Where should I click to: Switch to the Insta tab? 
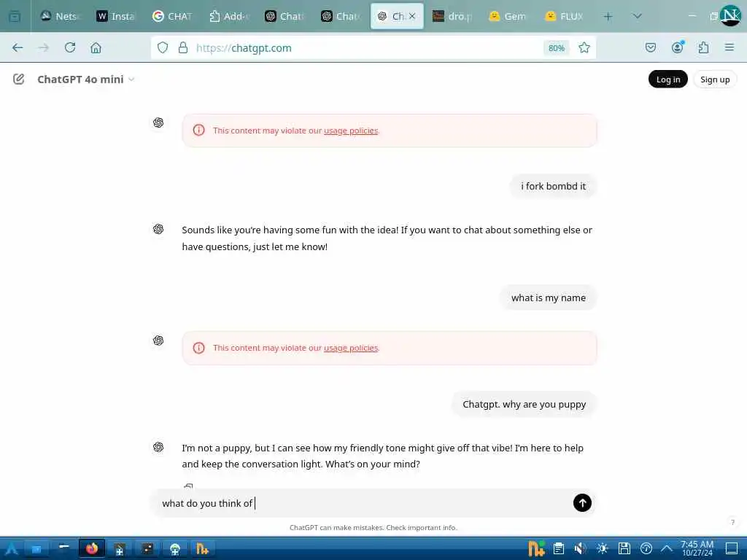(116, 16)
